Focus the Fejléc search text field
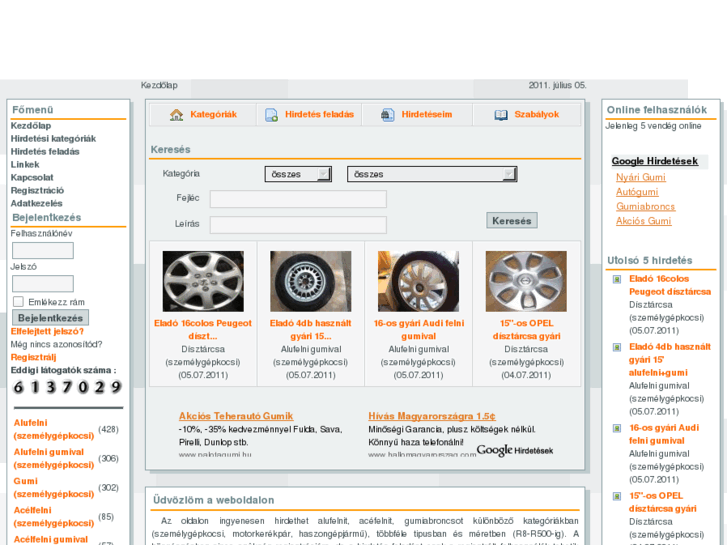727x545 pixels. tap(298, 199)
